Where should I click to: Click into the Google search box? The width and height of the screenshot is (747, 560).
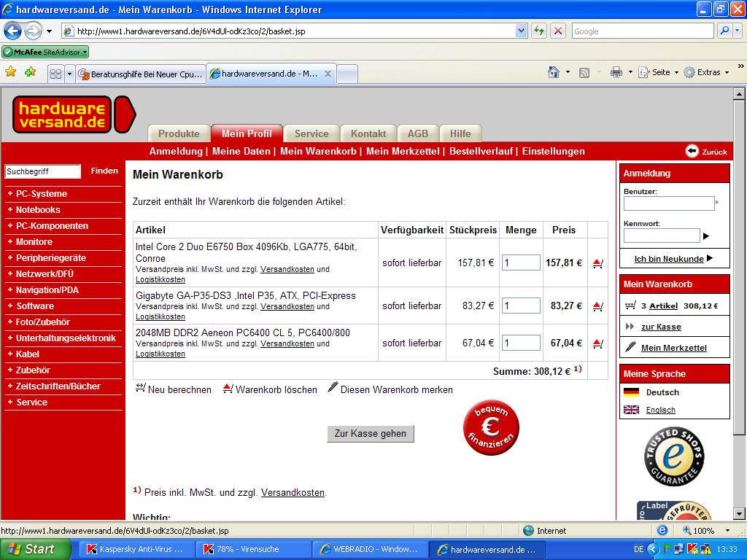tap(642, 31)
